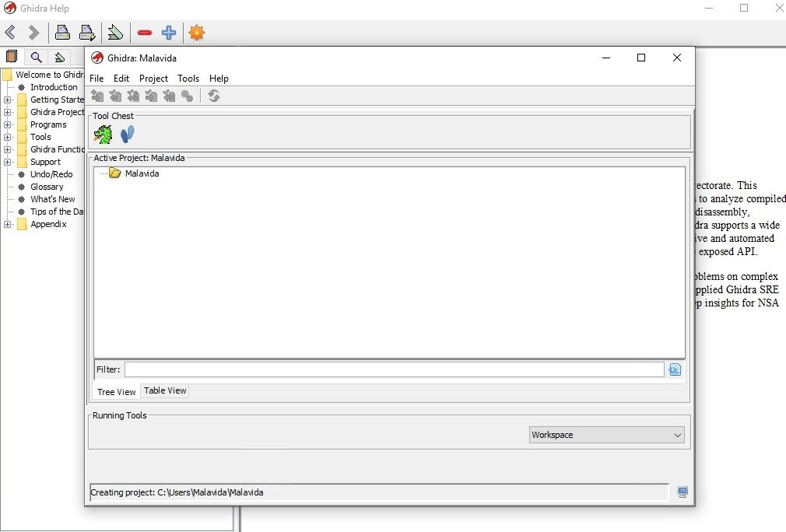
Task: Refresh the project with the refresh icon
Action: pyautogui.click(x=214, y=96)
